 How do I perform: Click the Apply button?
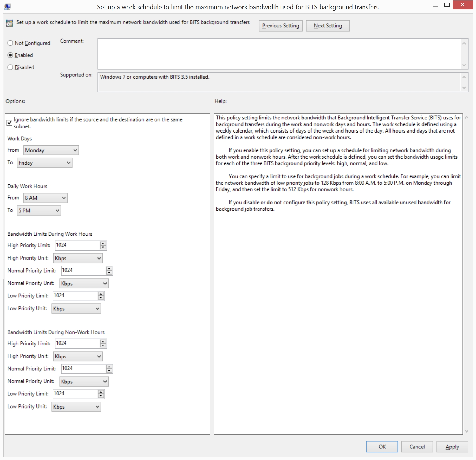pos(452,447)
